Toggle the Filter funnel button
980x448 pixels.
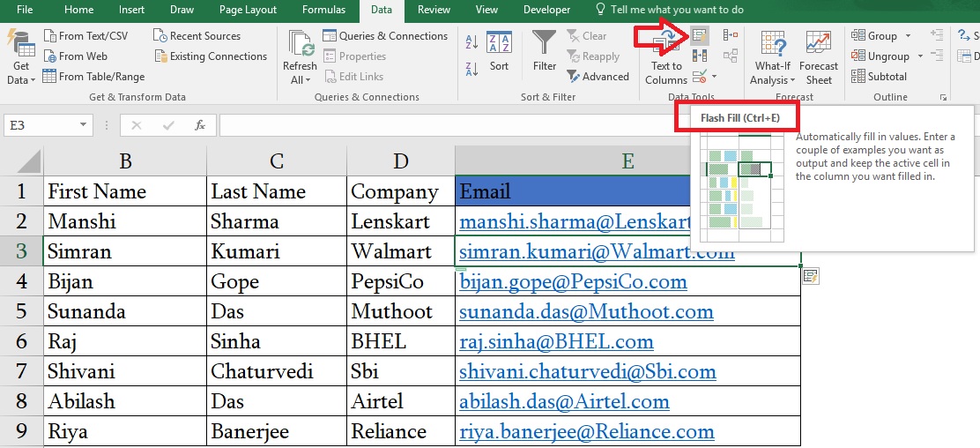[545, 51]
